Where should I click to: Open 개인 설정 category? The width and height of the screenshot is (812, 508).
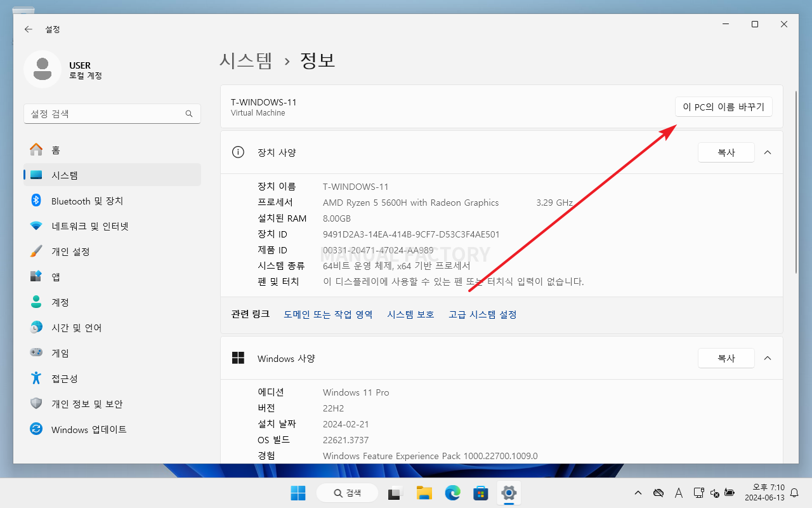click(112, 251)
